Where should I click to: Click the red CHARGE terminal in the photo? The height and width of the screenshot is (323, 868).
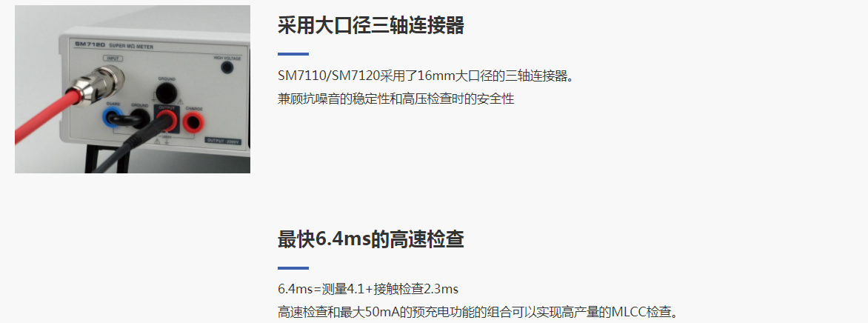192,121
